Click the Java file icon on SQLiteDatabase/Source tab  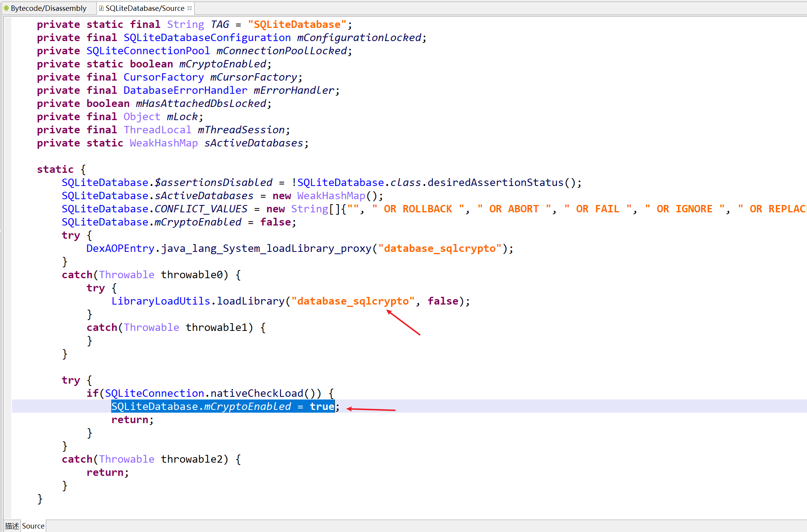click(x=102, y=8)
